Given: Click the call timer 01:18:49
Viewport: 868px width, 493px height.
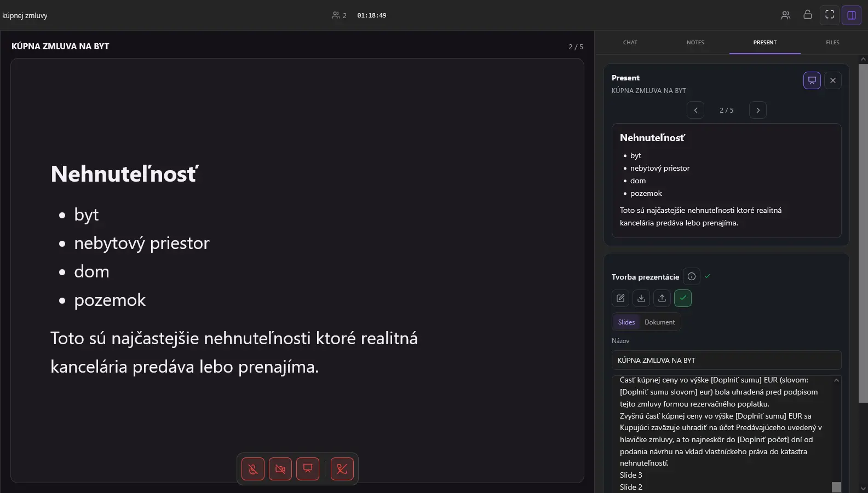Looking at the screenshot, I should tap(372, 15).
